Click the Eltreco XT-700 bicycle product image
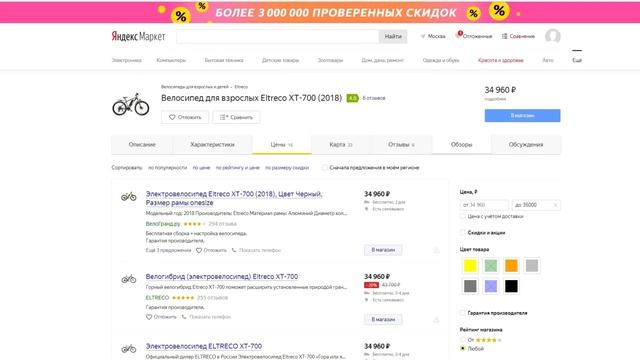Screen dimensions: 640x360 click(x=131, y=104)
